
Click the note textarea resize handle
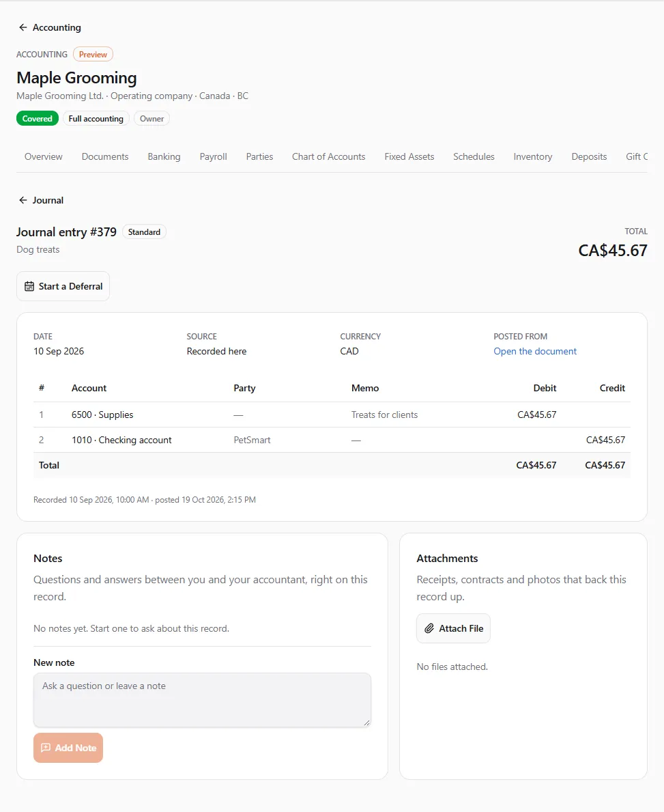click(x=367, y=723)
